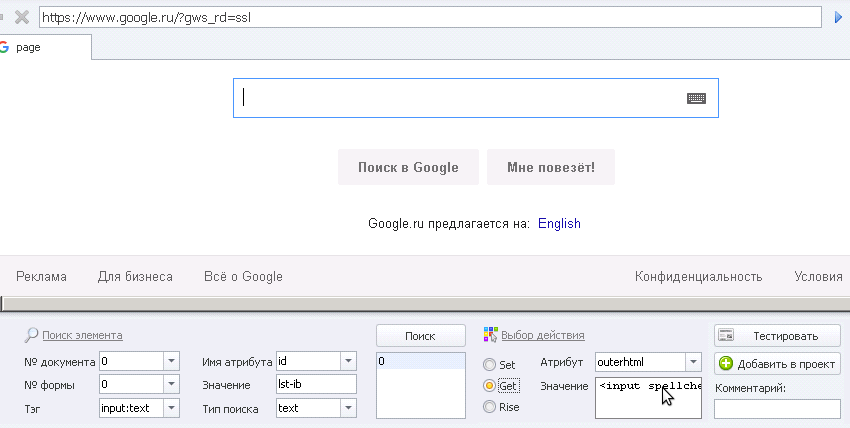Image resolution: width=850 pixels, height=428 pixels.
Task: Select the Get radio button
Action: [490, 386]
